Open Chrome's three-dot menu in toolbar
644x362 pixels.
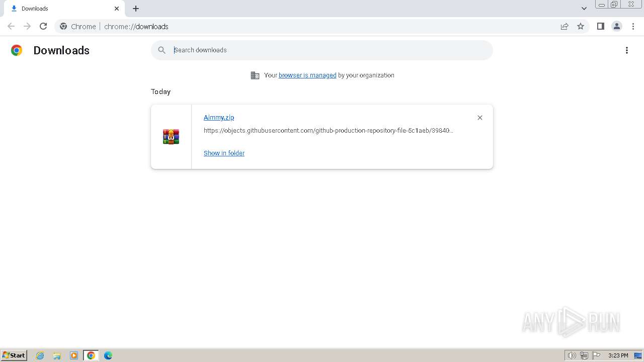coord(633,26)
